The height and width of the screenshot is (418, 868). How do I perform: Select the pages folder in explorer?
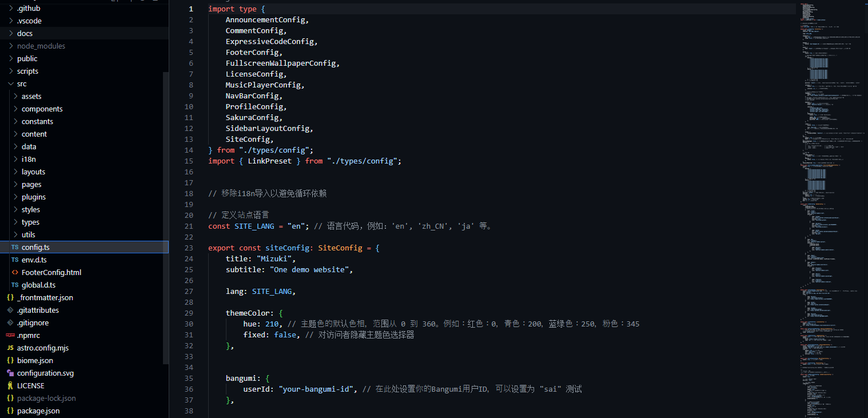[x=31, y=184]
